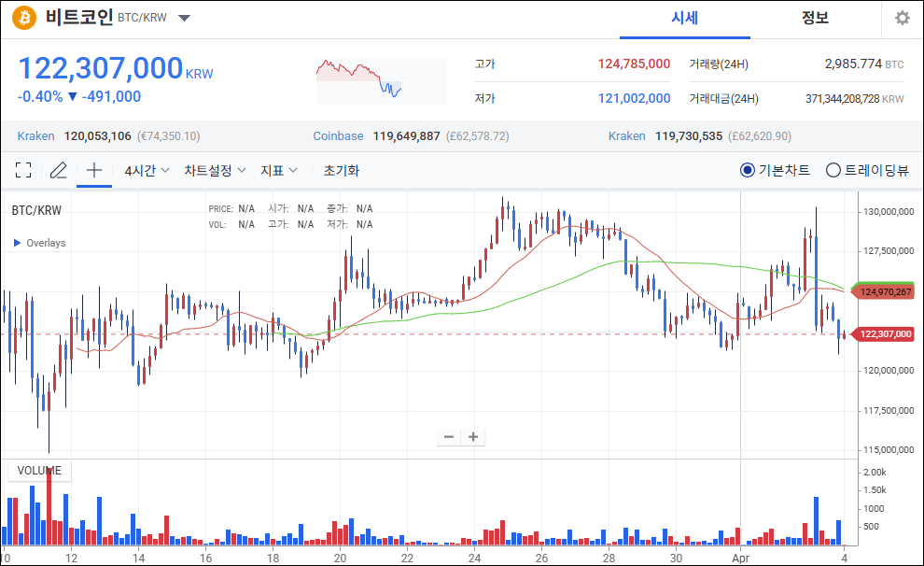Image resolution: width=924 pixels, height=566 pixels.
Task: Select the pencil drawing tool
Action: coord(59,170)
